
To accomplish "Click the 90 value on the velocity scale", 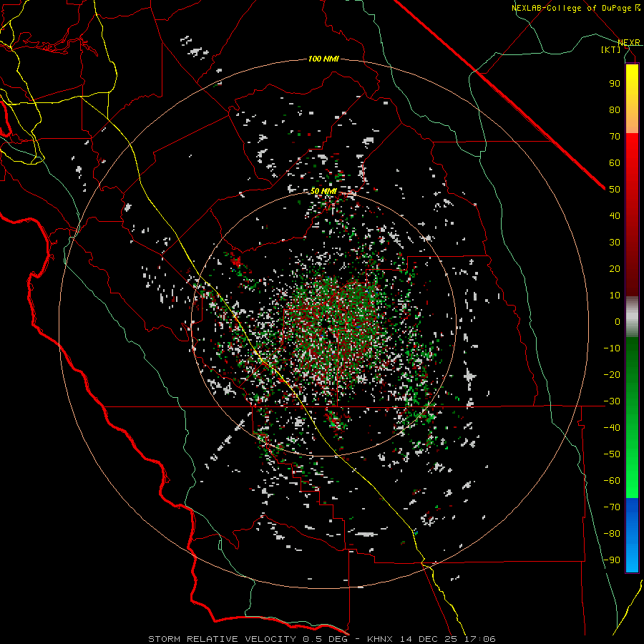I will [x=615, y=84].
